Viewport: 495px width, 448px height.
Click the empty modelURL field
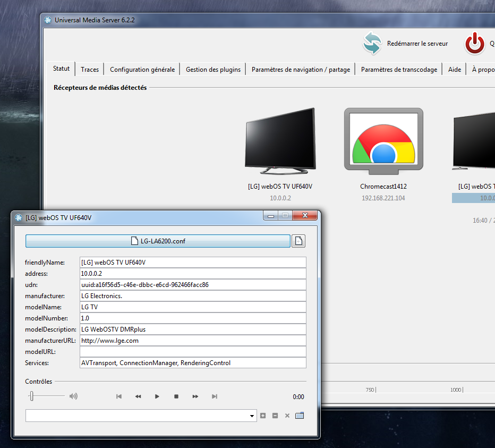coord(193,352)
